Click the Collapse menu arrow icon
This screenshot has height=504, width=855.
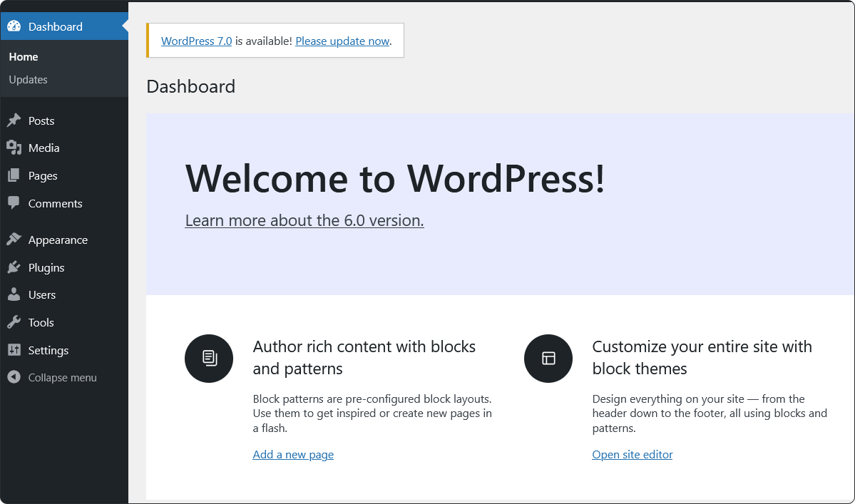14,377
